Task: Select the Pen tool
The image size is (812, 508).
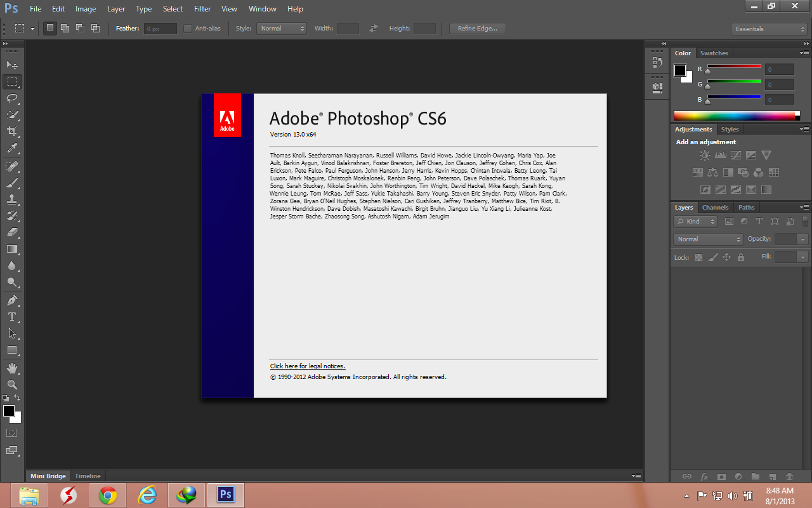Action: coord(12,300)
